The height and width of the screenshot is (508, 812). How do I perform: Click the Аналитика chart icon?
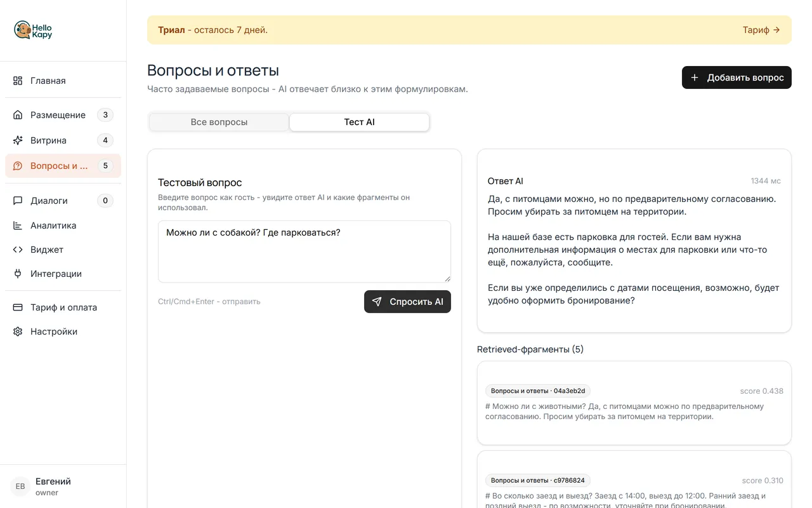[x=18, y=225]
